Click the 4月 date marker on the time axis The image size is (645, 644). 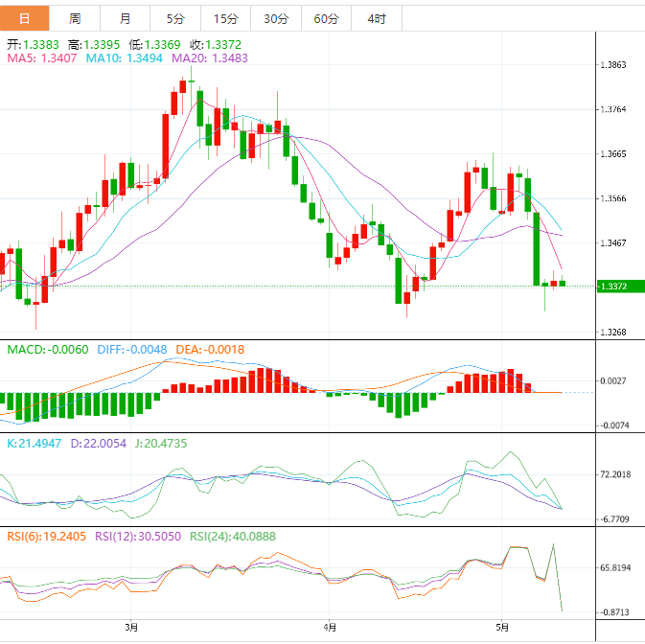[x=330, y=629]
